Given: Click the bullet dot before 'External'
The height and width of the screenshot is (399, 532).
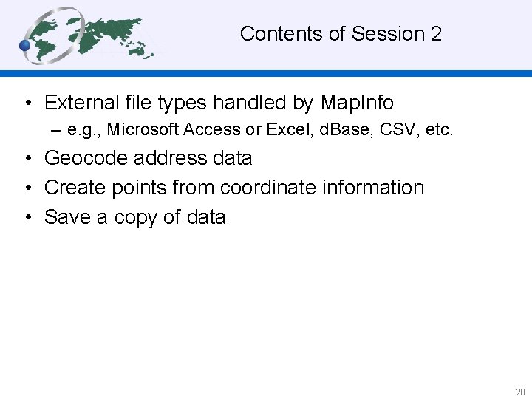Looking at the screenshot, I should [26, 102].
